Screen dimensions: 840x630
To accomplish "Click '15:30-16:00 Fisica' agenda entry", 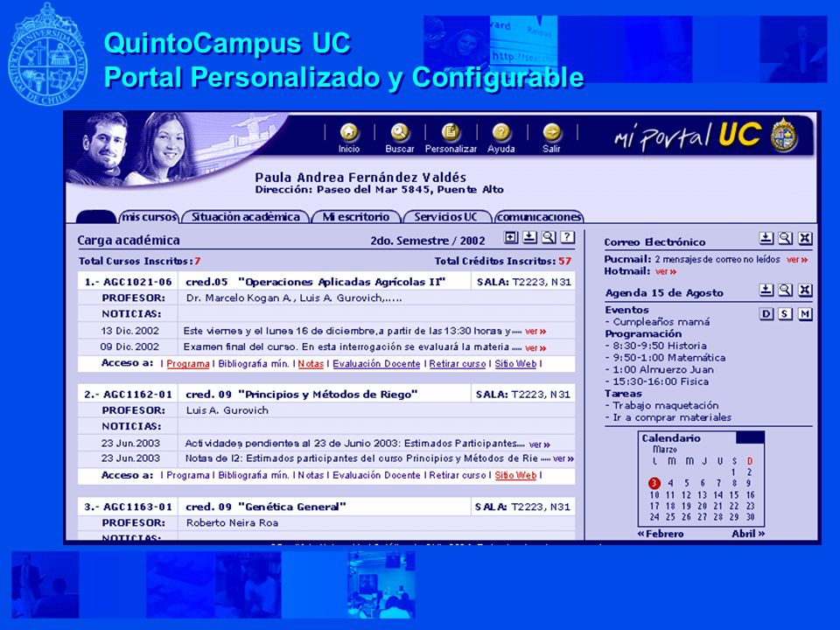I will tap(661, 381).
